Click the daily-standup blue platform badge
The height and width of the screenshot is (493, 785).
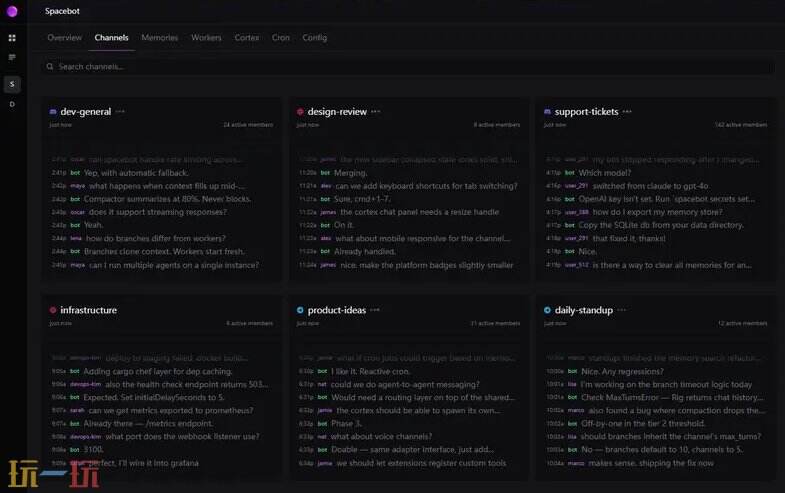(547, 310)
